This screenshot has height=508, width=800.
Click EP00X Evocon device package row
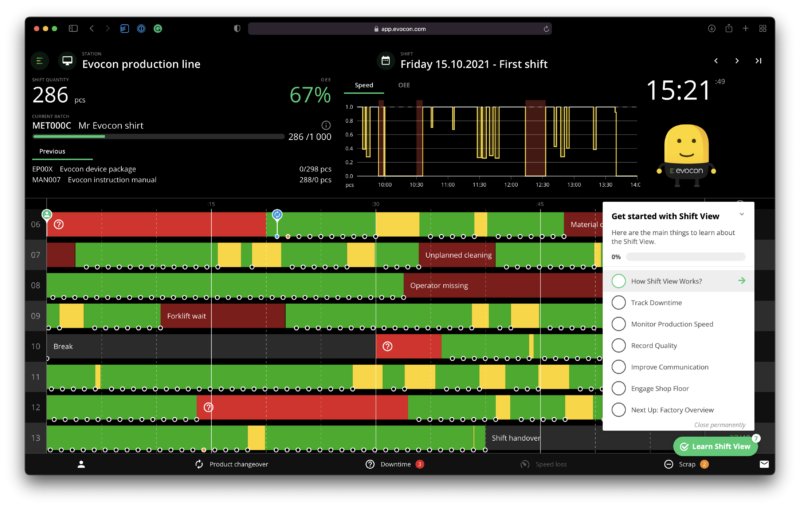(x=182, y=169)
